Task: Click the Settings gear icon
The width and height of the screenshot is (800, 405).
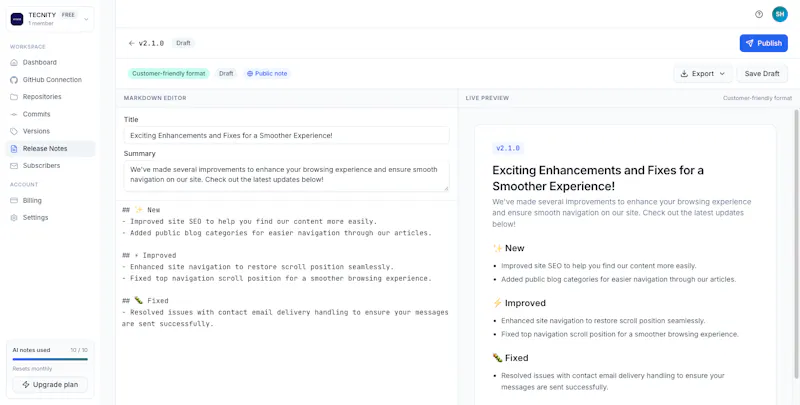Action: 14,218
